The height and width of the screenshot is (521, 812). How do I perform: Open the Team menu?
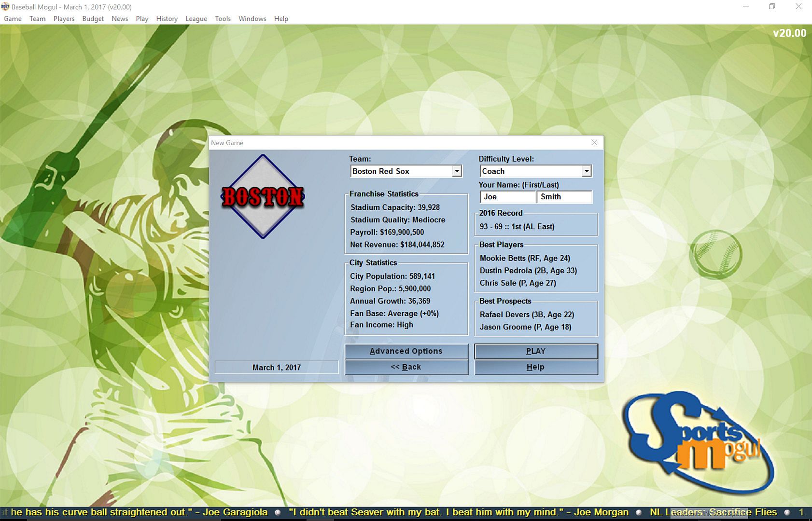tap(37, 19)
